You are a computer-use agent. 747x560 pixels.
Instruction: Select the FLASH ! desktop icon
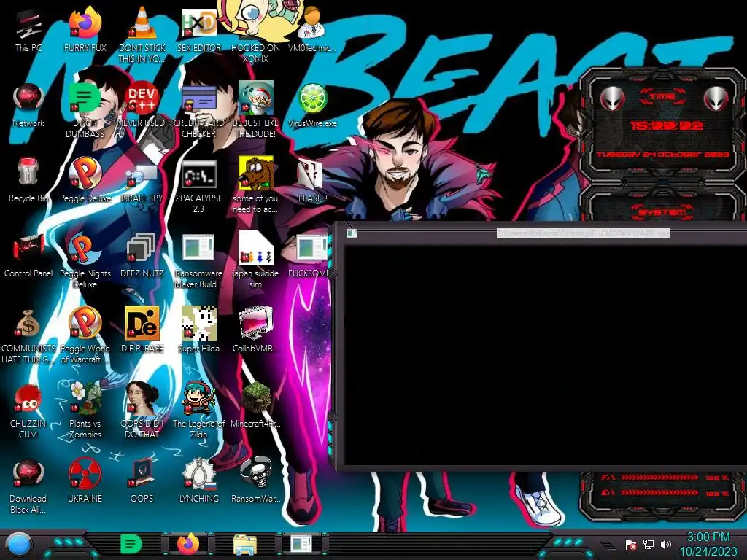coord(312,181)
